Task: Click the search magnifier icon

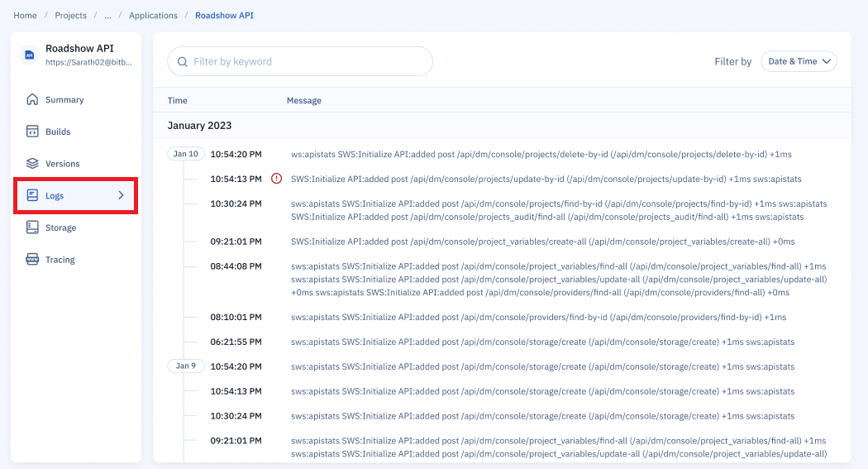Action: click(182, 61)
